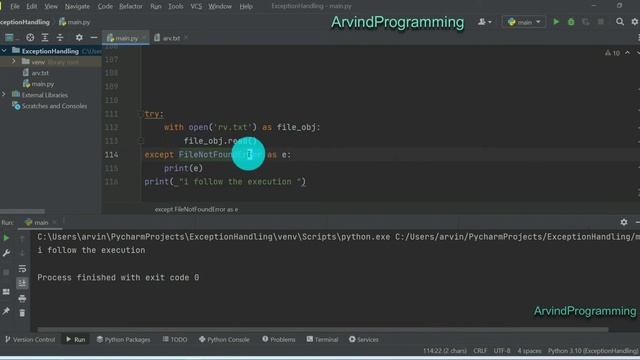Viewport: 640px width, 360px height.
Task: Collapse all in project tool window
Action: coord(60,38)
